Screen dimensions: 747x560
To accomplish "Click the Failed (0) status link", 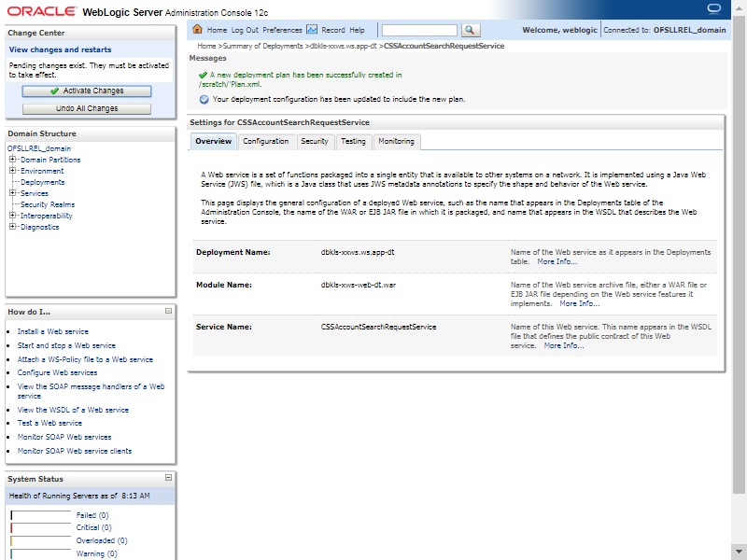I will point(92,515).
